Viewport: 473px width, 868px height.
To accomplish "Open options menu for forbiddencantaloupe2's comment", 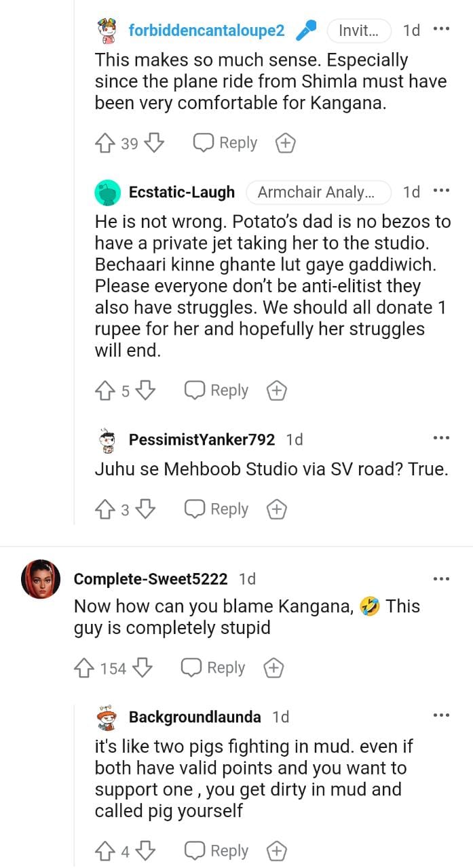I will [441, 30].
